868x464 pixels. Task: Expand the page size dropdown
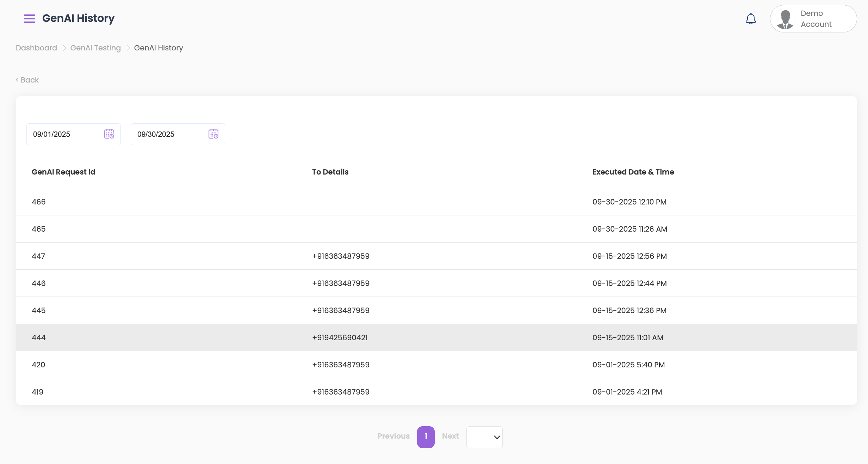click(484, 437)
